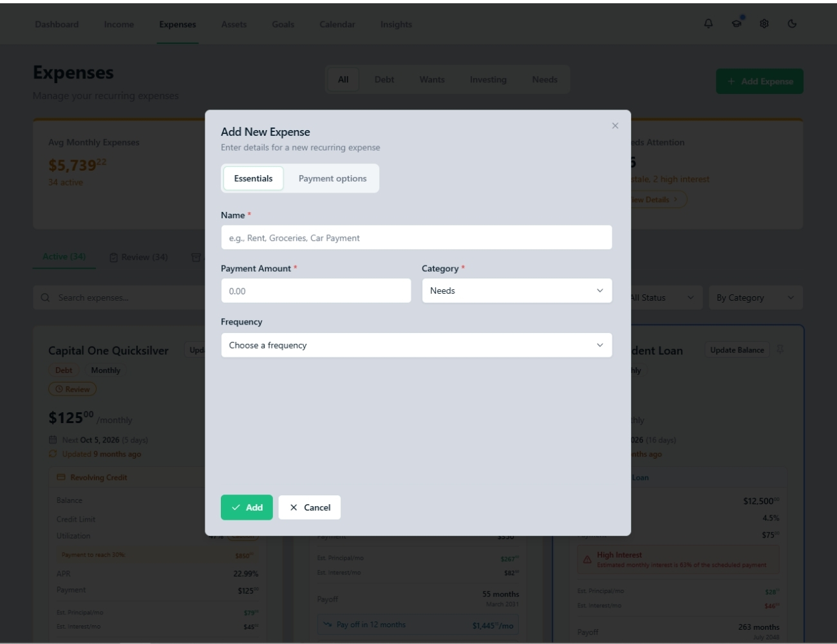Viewport: 837px width, 644px height.
Task: Click the refresh icon beside Updated 9 months ago
Action: pos(53,454)
